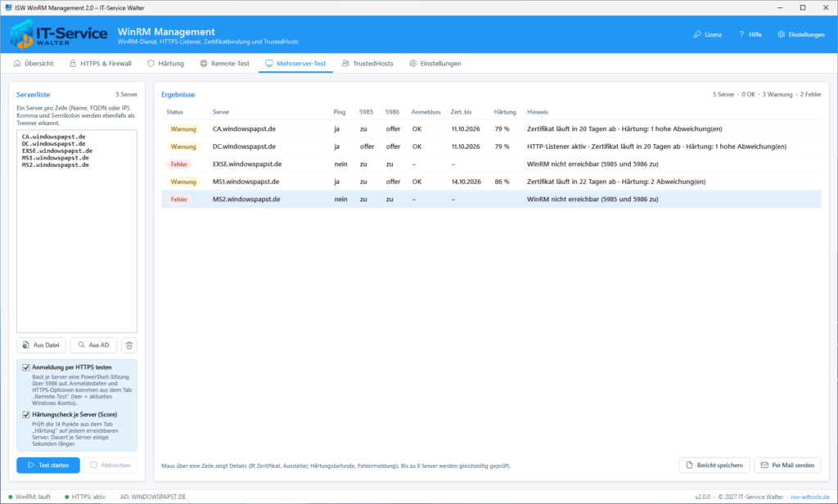Click inside the server list text box

pos(76,231)
